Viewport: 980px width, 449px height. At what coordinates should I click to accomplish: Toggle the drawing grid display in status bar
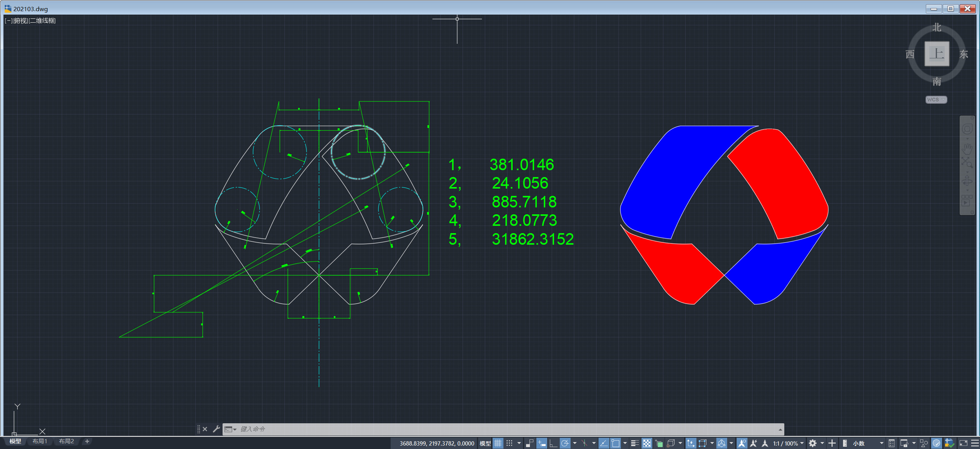(x=498, y=443)
